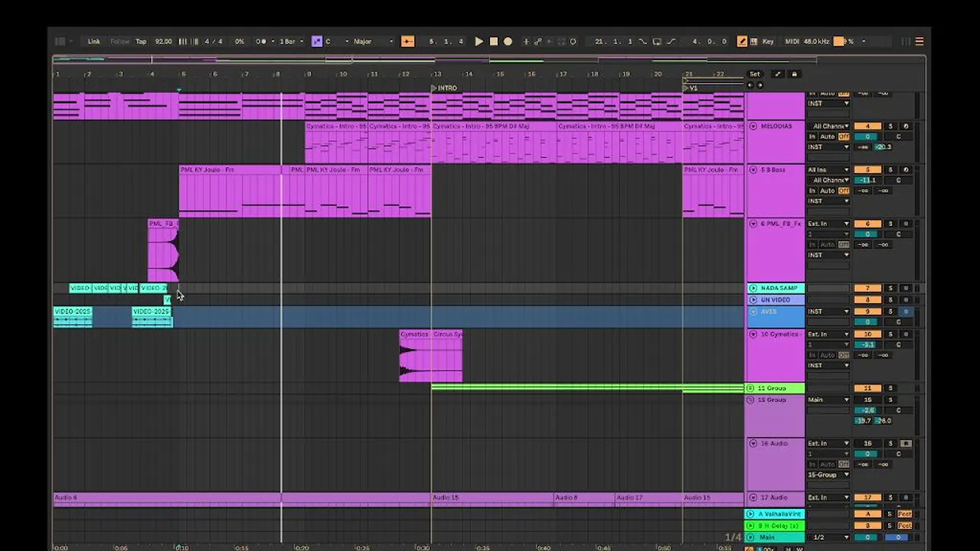
Task: Open the root note C dropdown
Action: coord(337,41)
